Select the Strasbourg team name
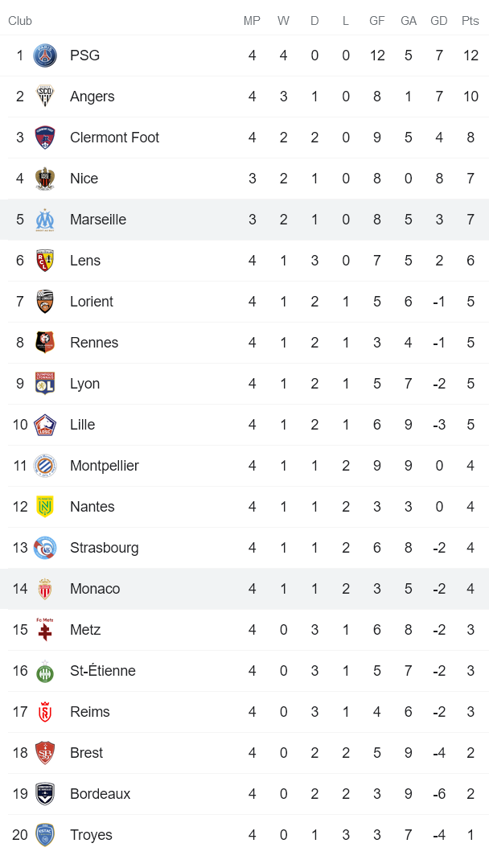Screen dimensions: 489x868 (x=104, y=548)
